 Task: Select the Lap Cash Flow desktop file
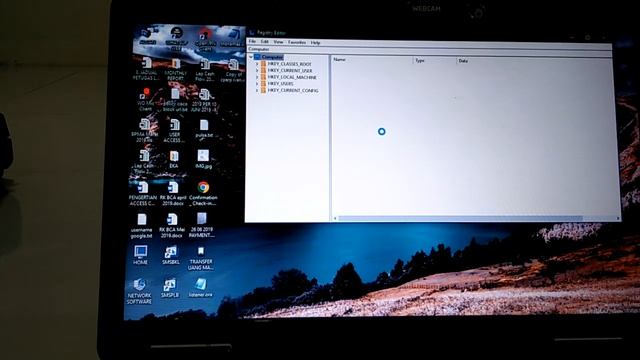(204, 70)
